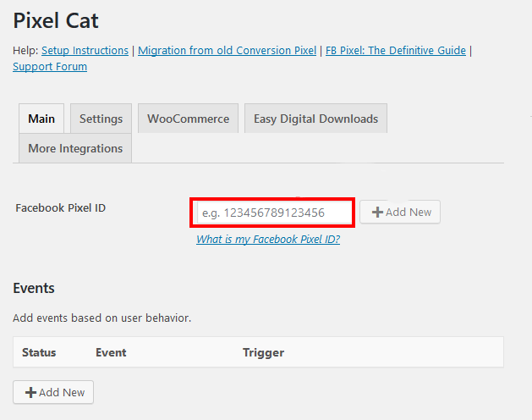Click the 'Add events based on user behavior.' text
Image resolution: width=532 pixels, height=420 pixels.
(102, 318)
